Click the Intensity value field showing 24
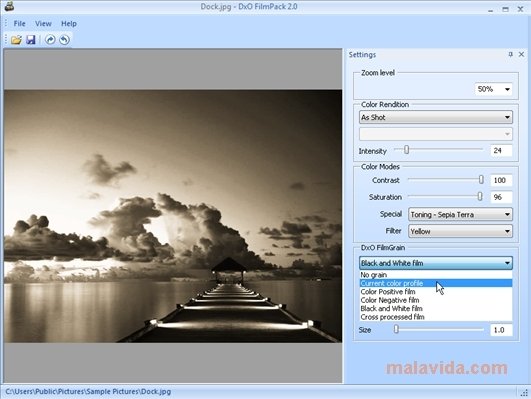Screen dimensions: 531x399 pos(501,150)
